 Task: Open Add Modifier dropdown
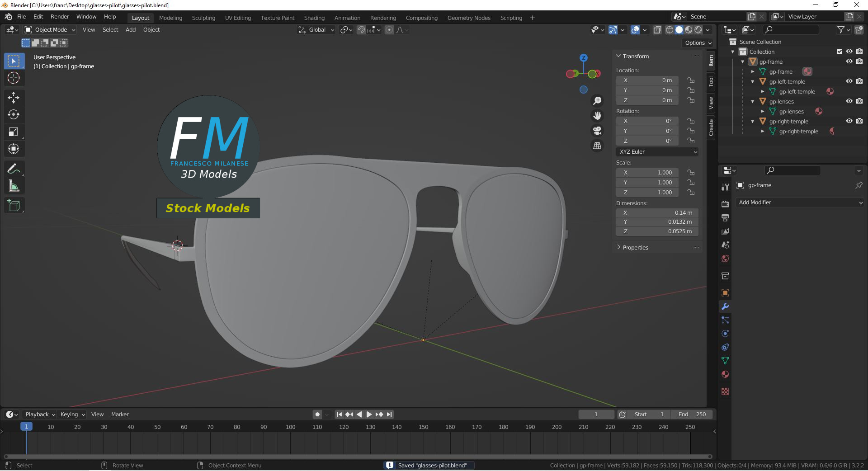click(x=800, y=203)
